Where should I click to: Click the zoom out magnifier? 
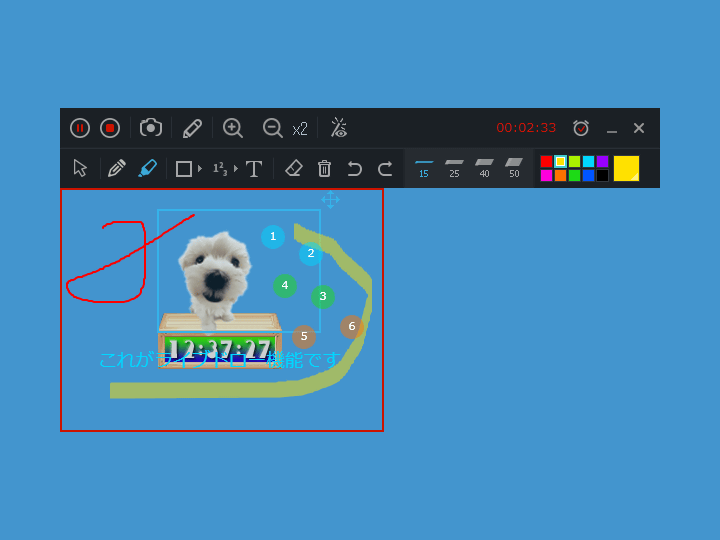pyautogui.click(x=272, y=128)
